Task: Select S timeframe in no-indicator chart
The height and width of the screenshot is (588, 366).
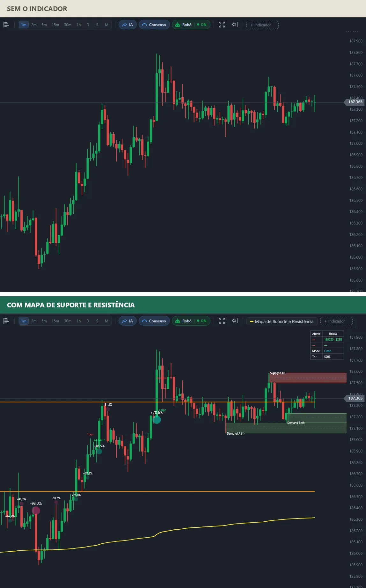Action: click(x=97, y=25)
